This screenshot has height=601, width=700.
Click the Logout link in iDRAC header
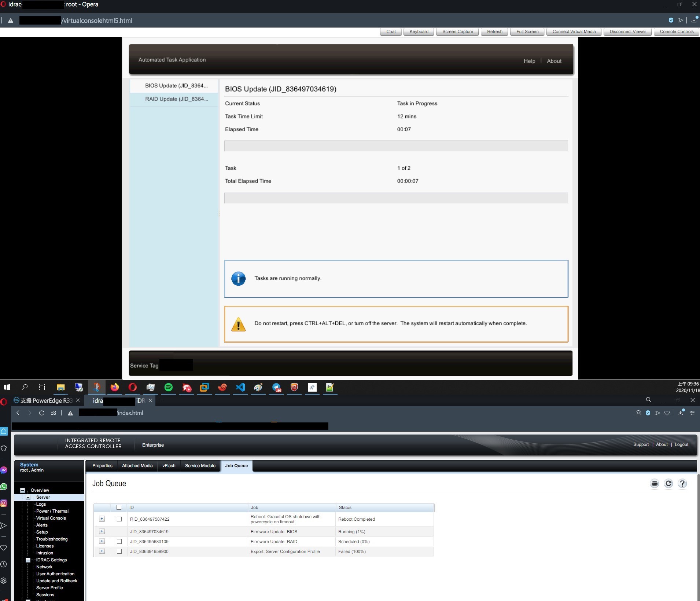point(681,444)
